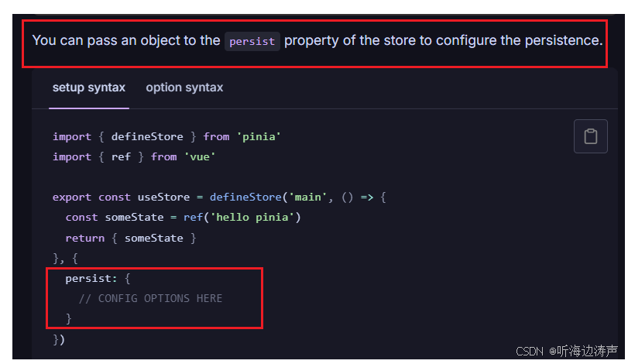
Task: Click the ref( function call
Action: point(196,217)
